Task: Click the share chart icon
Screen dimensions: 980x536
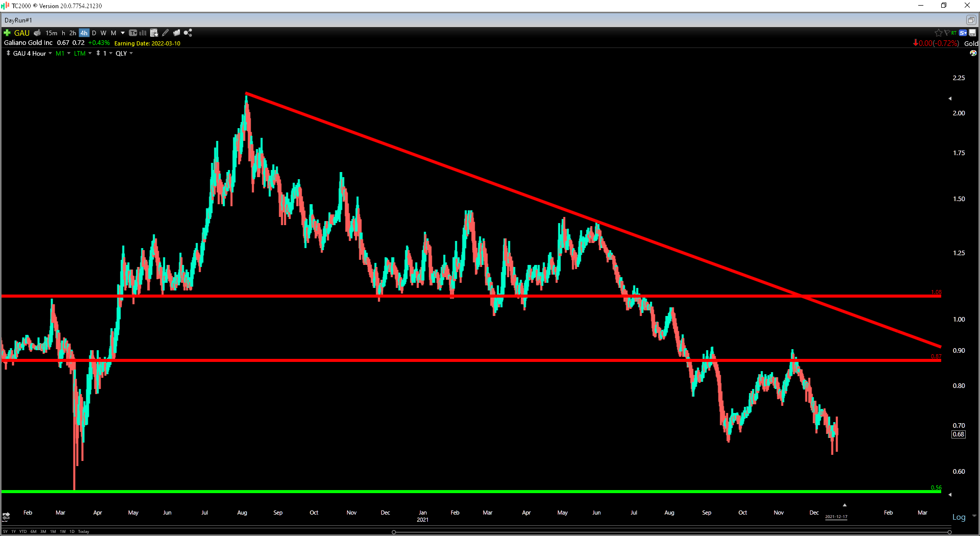Action: coord(188,33)
